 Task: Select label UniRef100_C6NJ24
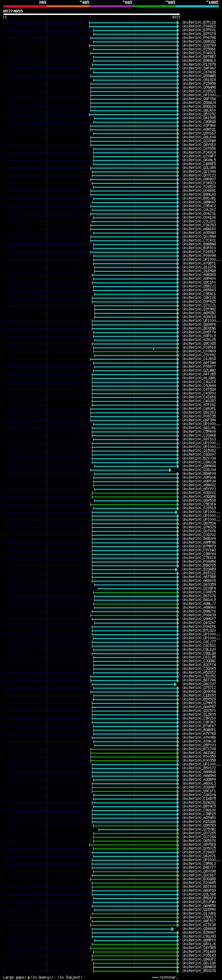(x=199, y=462)
